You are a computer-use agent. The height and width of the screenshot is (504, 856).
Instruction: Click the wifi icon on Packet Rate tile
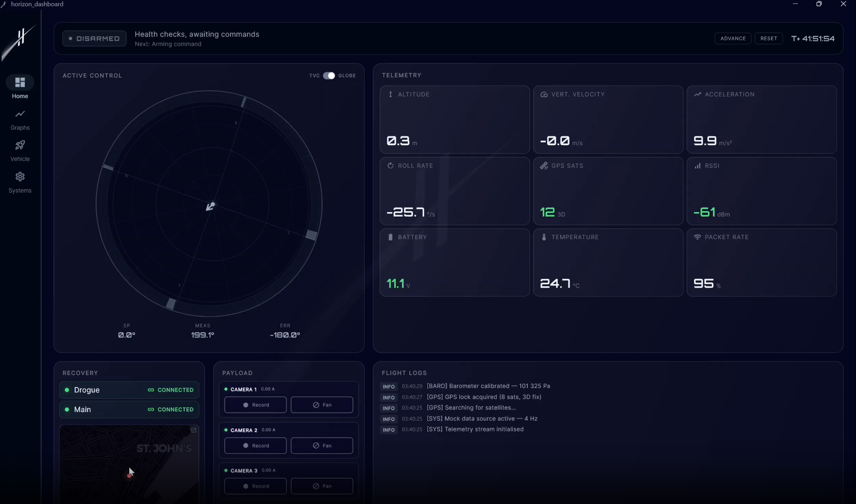(x=697, y=237)
